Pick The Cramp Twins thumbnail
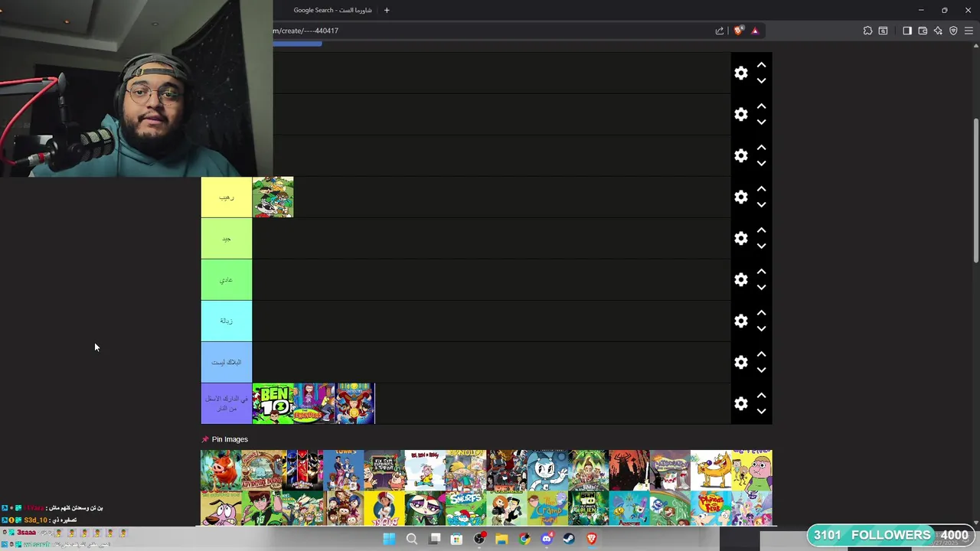This screenshot has height=551, width=980. (547, 508)
